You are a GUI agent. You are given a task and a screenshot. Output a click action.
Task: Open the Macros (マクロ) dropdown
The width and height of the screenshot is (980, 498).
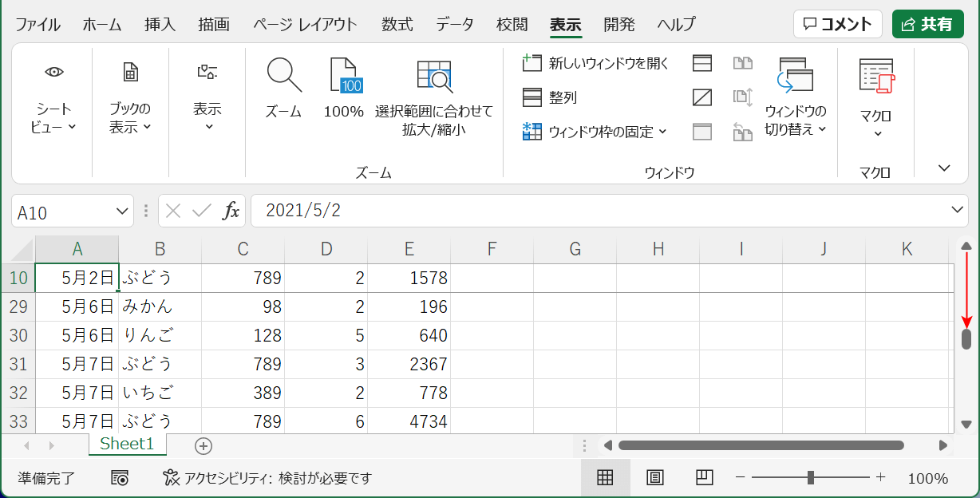(x=876, y=97)
